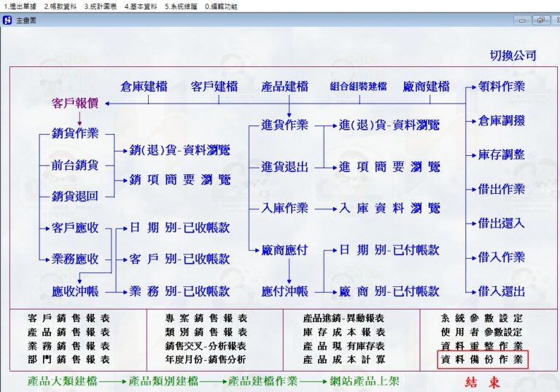Open 入庫資料瀏覽
560x392 pixels.
click(389, 208)
